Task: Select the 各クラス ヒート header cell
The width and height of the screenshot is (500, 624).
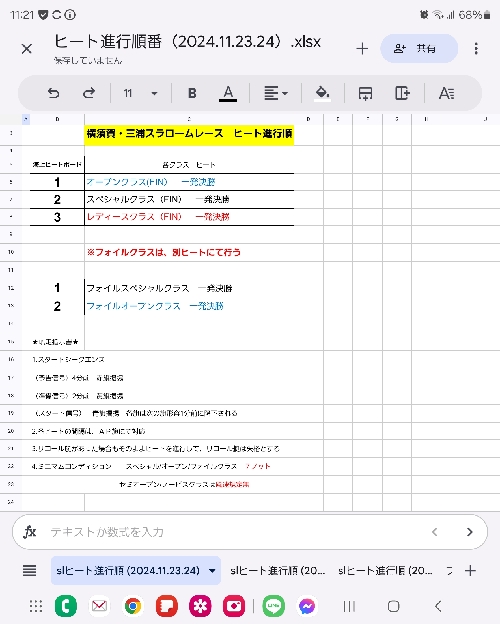Action: click(x=189, y=164)
